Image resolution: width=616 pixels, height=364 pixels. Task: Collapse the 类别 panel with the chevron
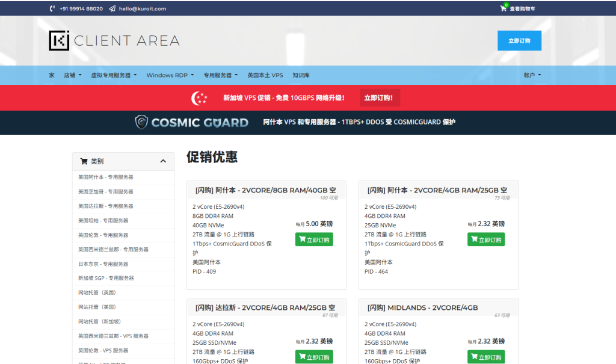tap(163, 161)
